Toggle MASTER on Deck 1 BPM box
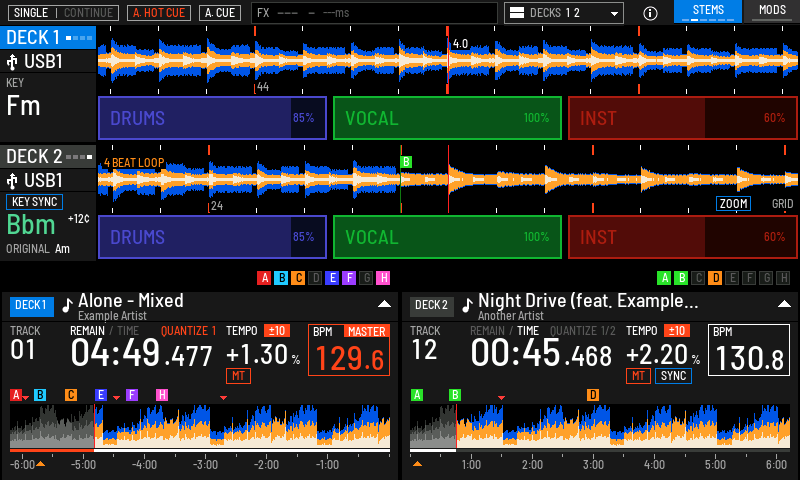Viewport: 800px width, 480px height. pyautogui.click(x=366, y=332)
